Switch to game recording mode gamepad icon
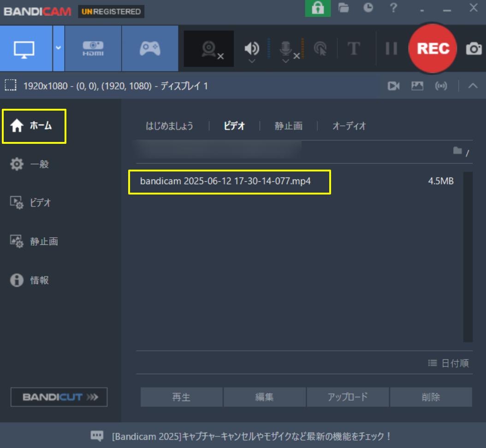Image resolution: width=486 pixels, height=448 pixels. [x=150, y=49]
